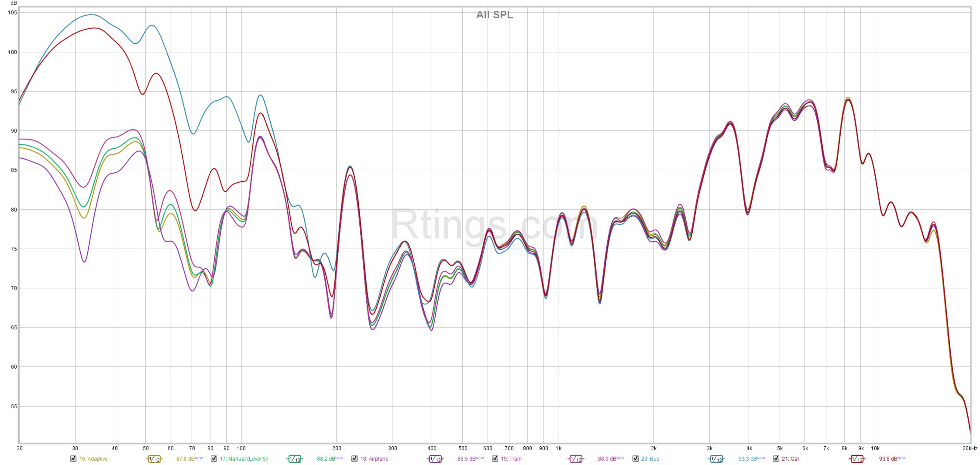
Task: Hide the 17: Manual (Level 5) trace
Action: pos(214,459)
